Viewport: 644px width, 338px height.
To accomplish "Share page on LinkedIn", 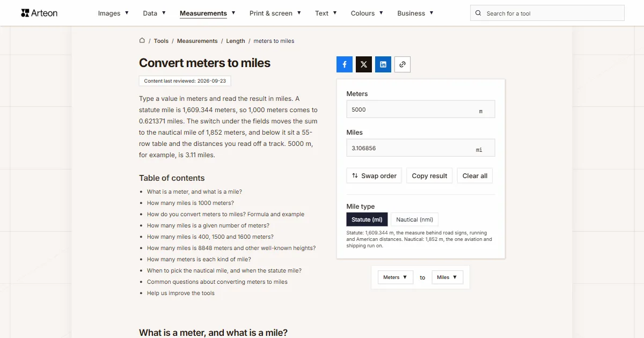I will pyautogui.click(x=383, y=64).
